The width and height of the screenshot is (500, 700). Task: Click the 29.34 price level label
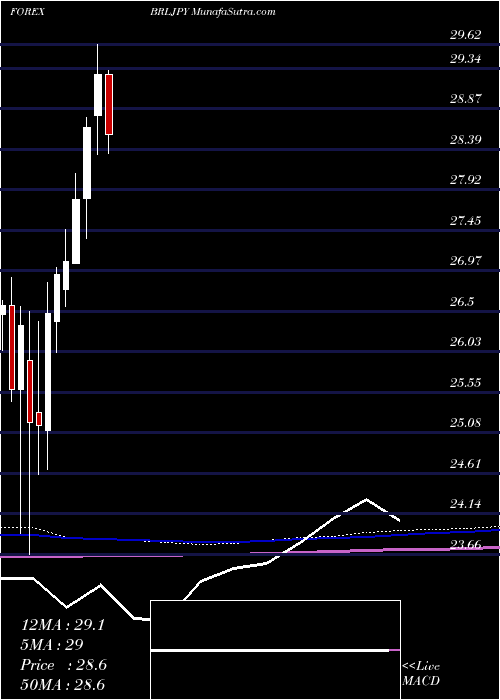[x=465, y=58]
